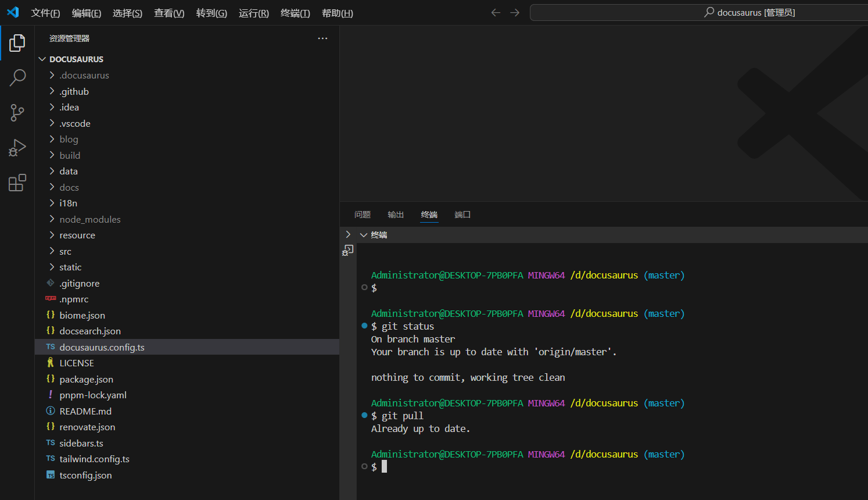The height and width of the screenshot is (500, 868).
Task: Click the git icon of .gitignore
Action: point(51,283)
